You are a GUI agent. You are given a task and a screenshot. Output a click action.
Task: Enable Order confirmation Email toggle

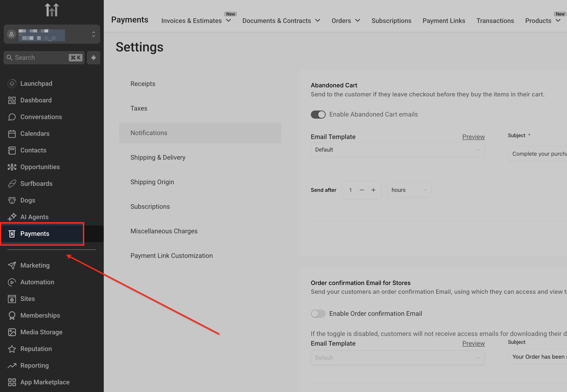point(318,314)
